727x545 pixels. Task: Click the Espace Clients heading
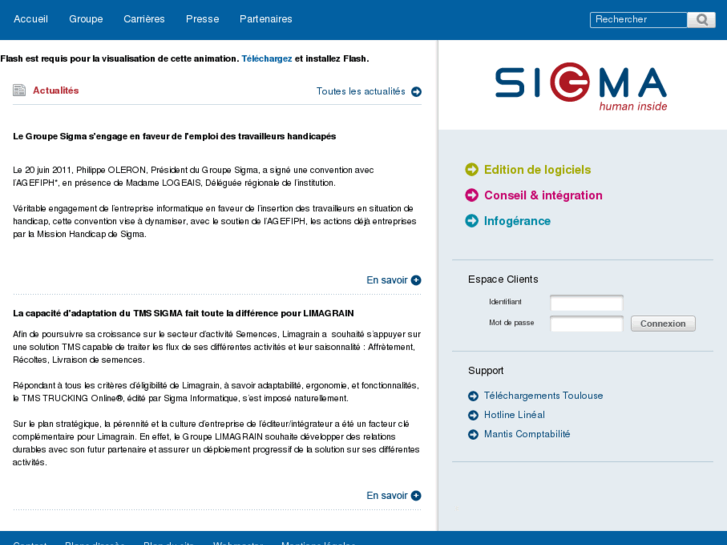click(503, 279)
